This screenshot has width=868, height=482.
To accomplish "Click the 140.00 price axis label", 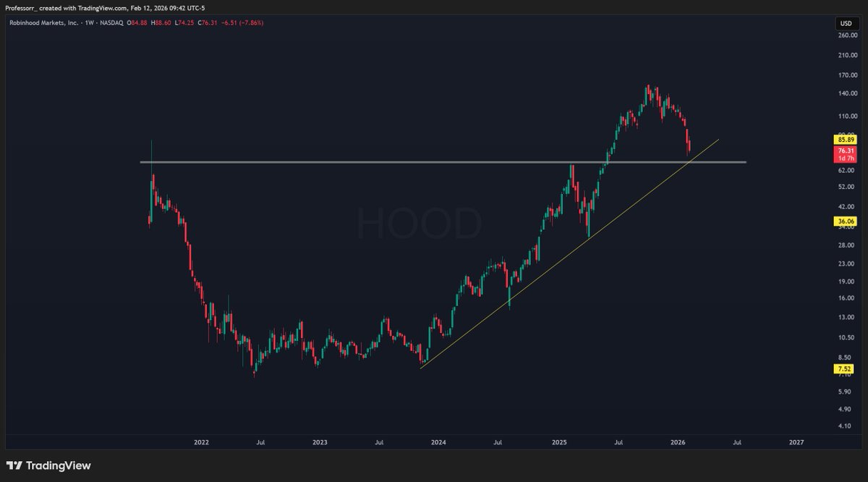I will pyautogui.click(x=848, y=94).
